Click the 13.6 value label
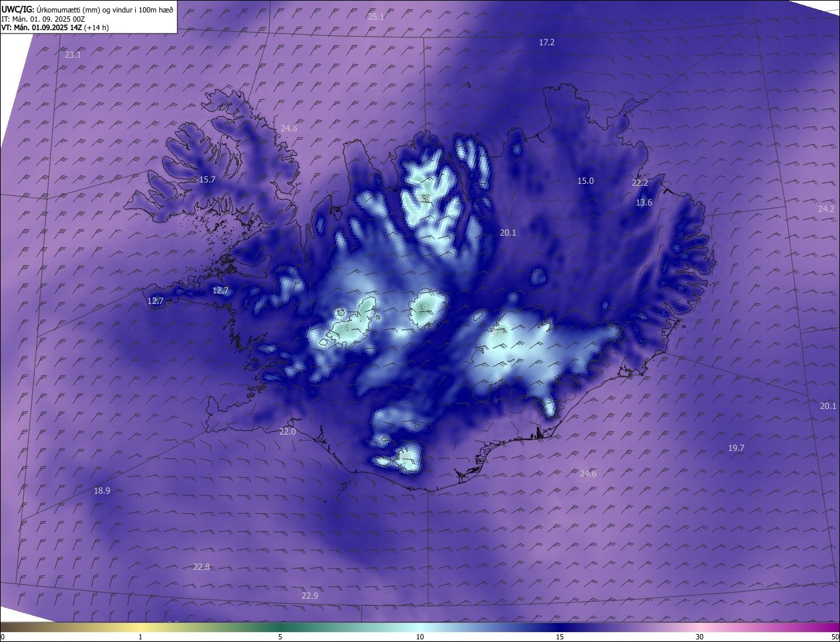 pyautogui.click(x=644, y=203)
